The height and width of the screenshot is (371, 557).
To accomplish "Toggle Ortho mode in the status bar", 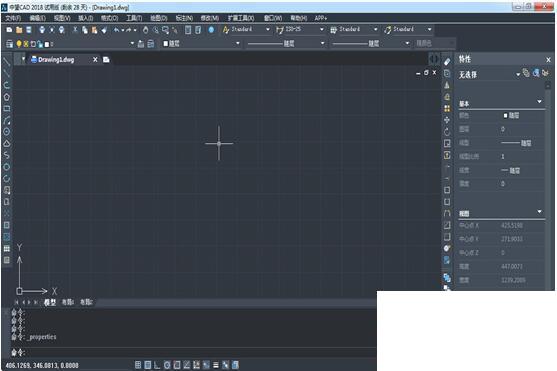I will click(157, 365).
